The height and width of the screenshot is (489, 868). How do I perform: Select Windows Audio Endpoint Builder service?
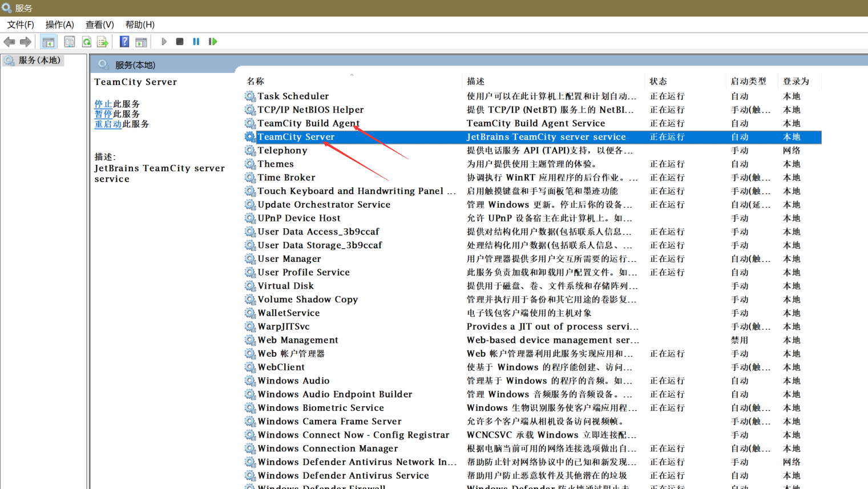coord(532,394)
